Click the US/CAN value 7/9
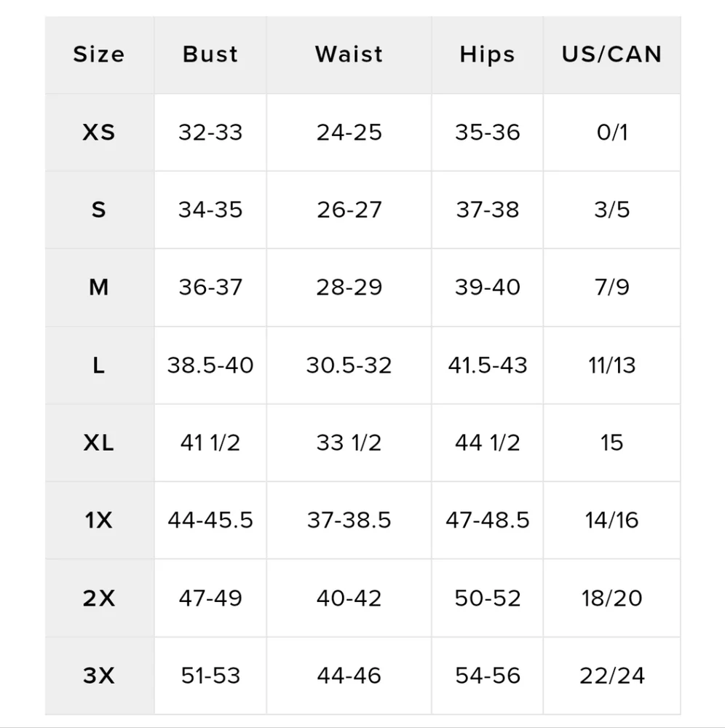Image resolution: width=725 pixels, height=728 pixels. tap(611, 288)
